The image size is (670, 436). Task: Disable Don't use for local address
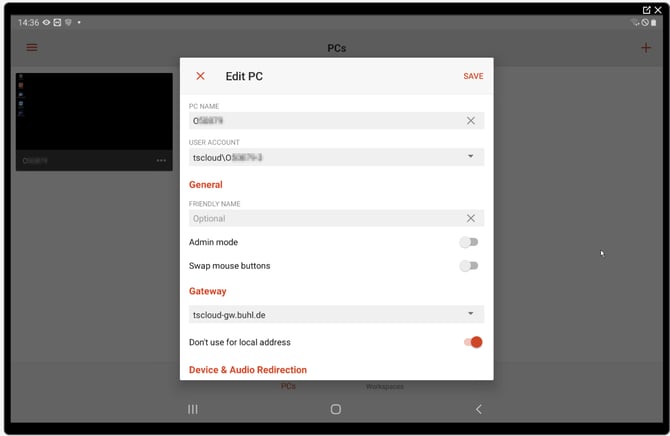473,342
